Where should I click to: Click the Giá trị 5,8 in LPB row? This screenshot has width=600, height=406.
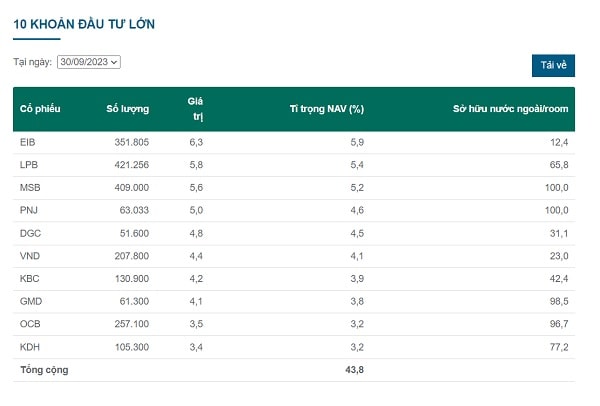(196, 165)
